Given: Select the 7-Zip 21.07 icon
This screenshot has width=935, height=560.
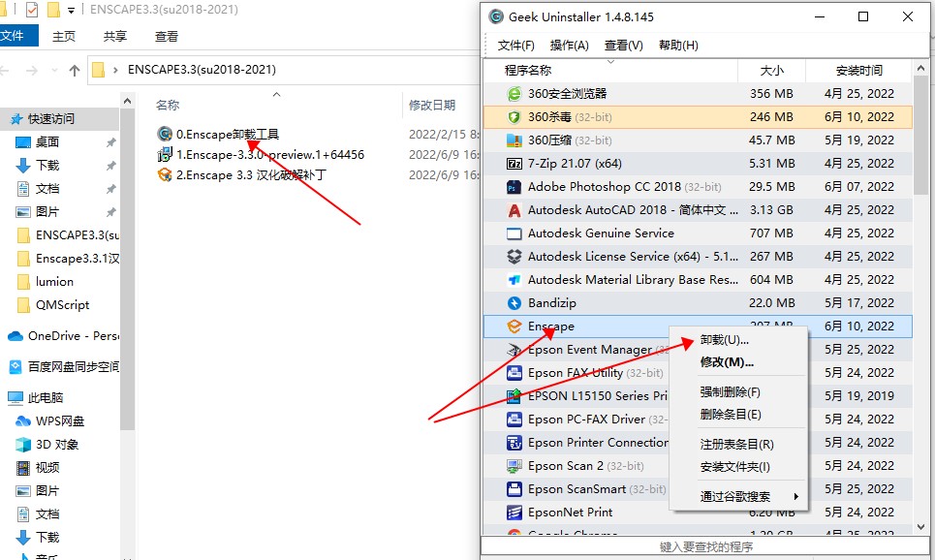Looking at the screenshot, I should click(x=514, y=164).
